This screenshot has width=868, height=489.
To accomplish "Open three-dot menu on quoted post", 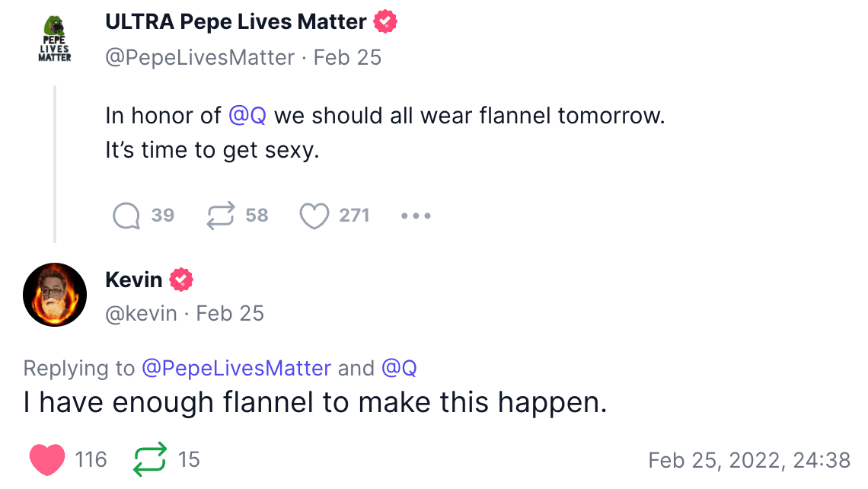I will click(416, 216).
